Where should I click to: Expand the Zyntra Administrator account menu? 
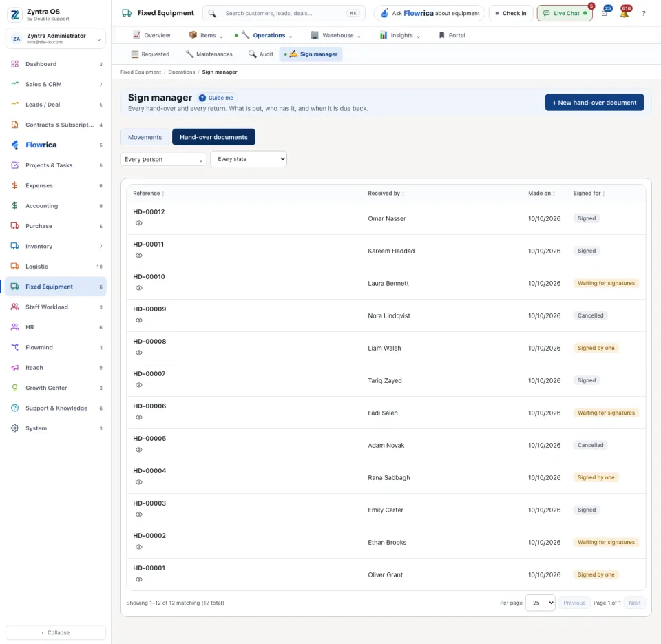point(55,39)
